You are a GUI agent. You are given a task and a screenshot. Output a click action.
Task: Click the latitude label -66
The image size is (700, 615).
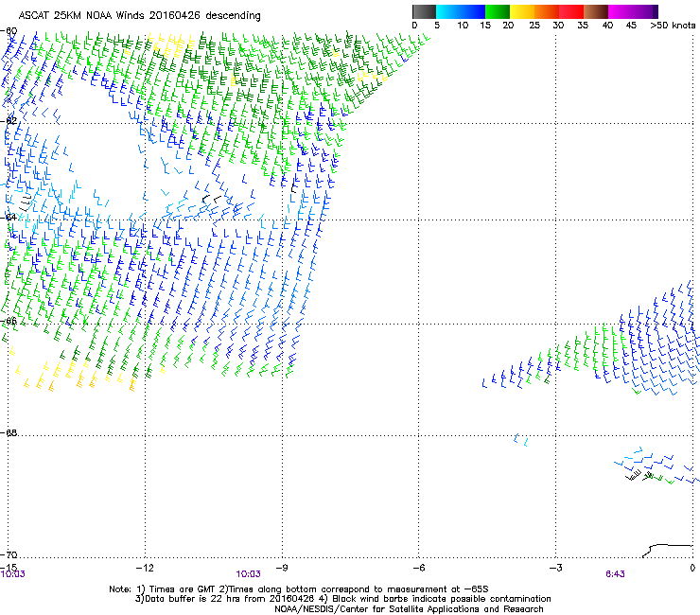(x=9, y=321)
